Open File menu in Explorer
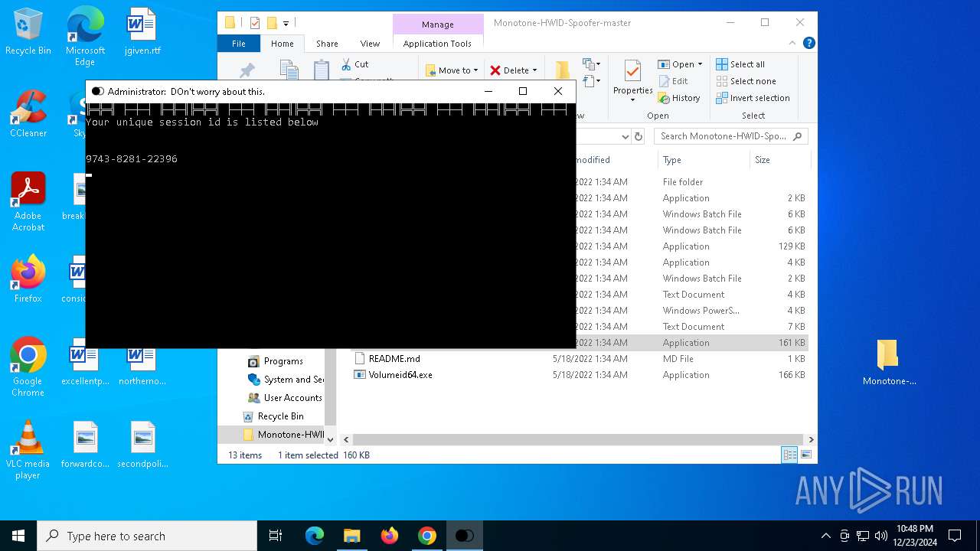 tap(239, 44)
